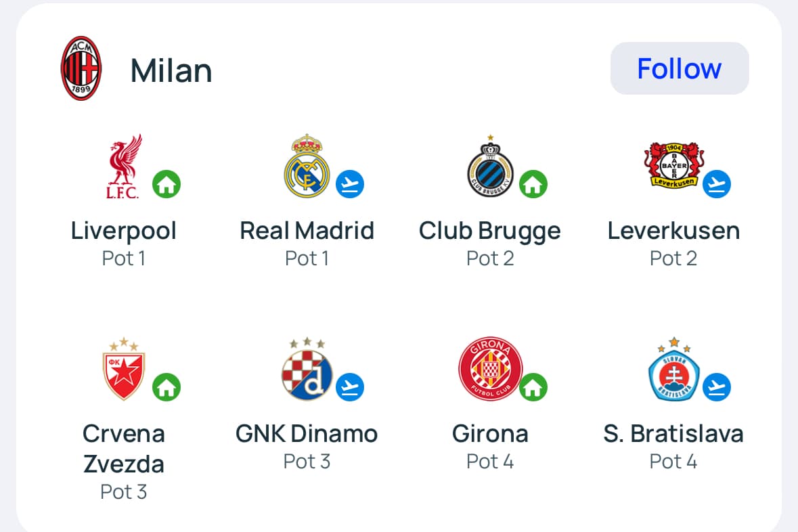This screenshot has height=532, width=798.
Task: Tap the Slovan Bratislava crest
Action: tap(673, 369)
